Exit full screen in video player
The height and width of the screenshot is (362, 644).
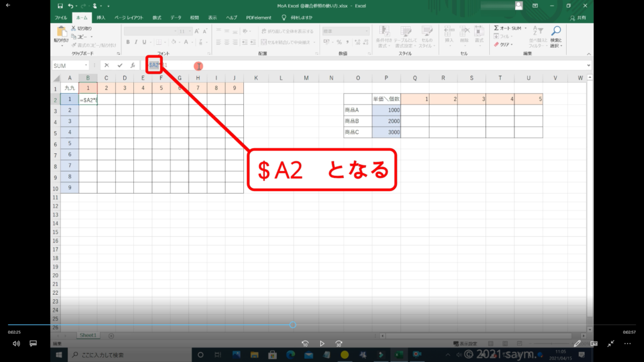click(x=611, y=344)
